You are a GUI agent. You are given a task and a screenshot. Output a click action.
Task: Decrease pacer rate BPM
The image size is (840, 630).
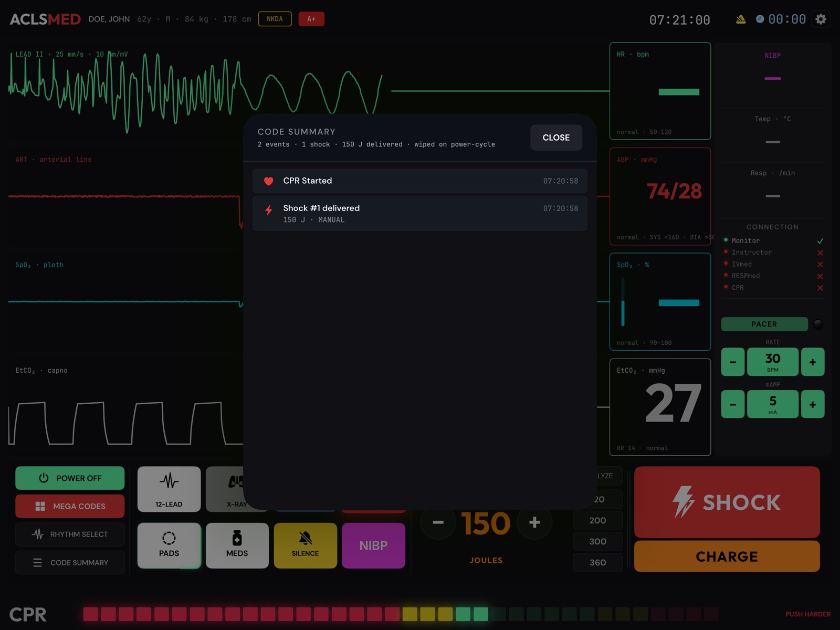tap(733, 362)
